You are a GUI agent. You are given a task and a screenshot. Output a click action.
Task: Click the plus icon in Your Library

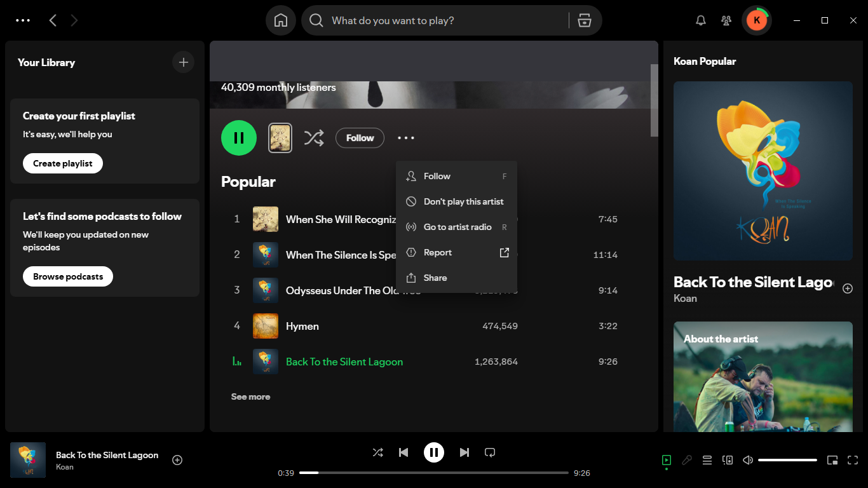[x=184, y=62]
